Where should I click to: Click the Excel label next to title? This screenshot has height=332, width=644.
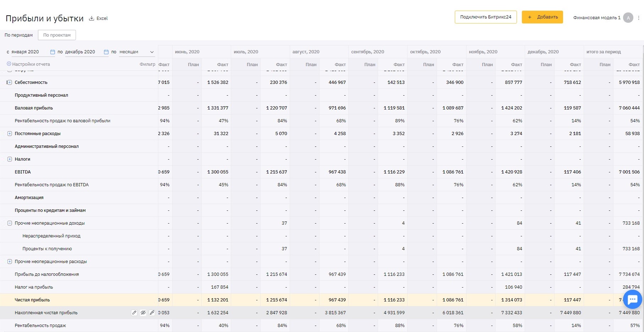(x=102, y=18)
